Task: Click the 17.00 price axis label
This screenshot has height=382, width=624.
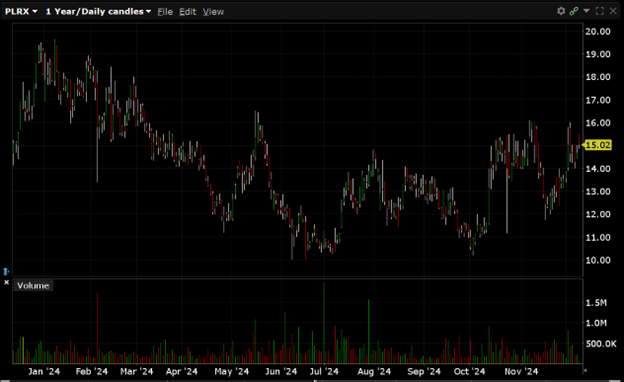Action: (x=598, y=100)
